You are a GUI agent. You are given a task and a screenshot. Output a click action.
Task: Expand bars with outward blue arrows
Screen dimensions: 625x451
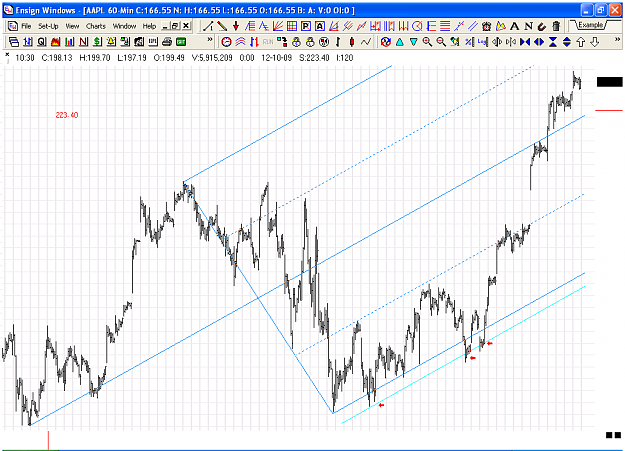coord(539,41)
